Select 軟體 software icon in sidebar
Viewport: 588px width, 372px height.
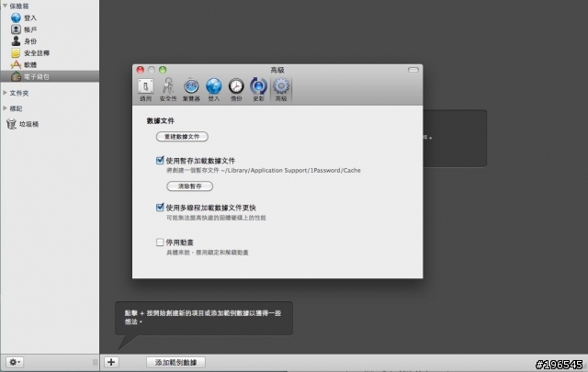coord(16,64)
